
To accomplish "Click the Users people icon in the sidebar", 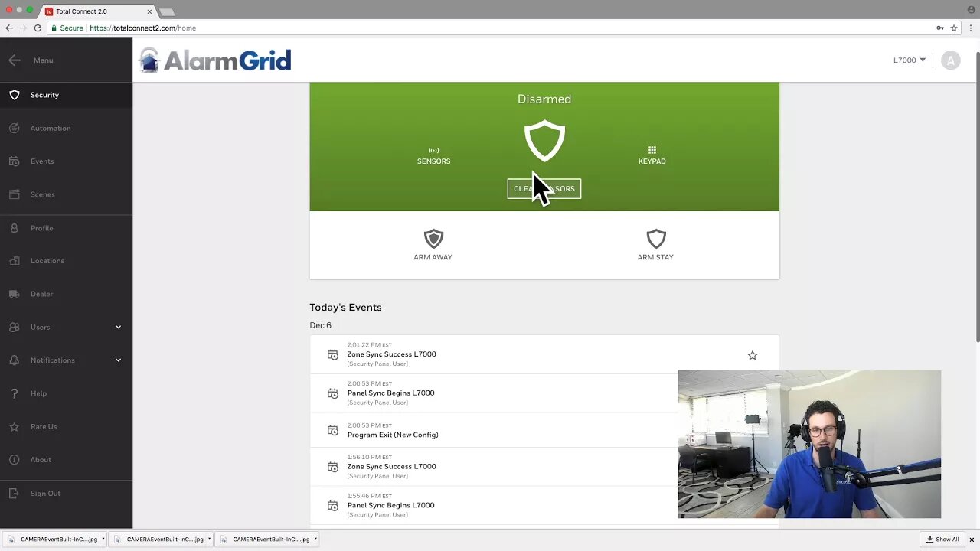I will coord(15,327).
